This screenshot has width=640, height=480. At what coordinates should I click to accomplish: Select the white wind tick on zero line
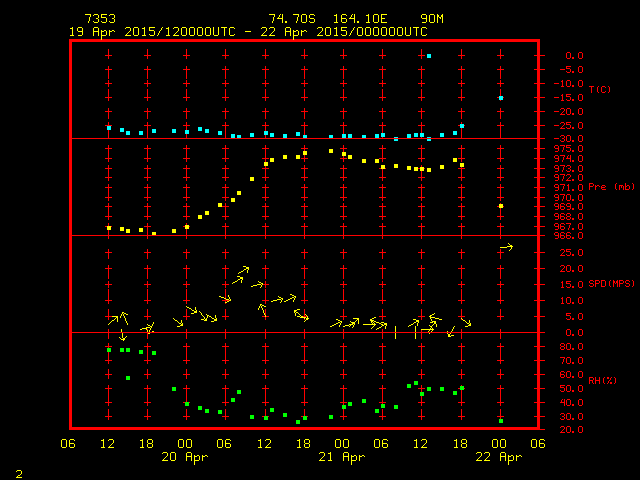(396, 332)
